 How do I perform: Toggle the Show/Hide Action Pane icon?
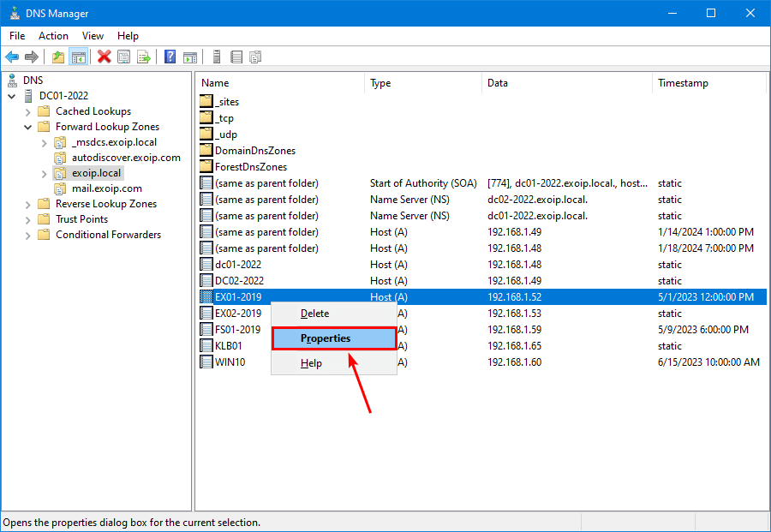point(190,57)
